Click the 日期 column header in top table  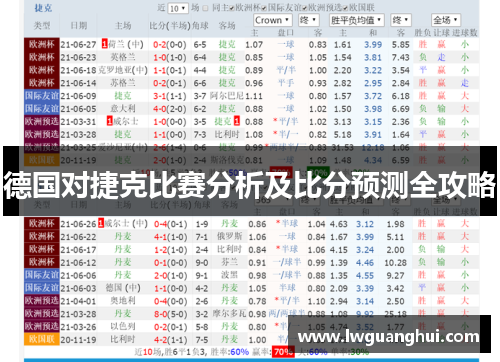click(79, 25)
